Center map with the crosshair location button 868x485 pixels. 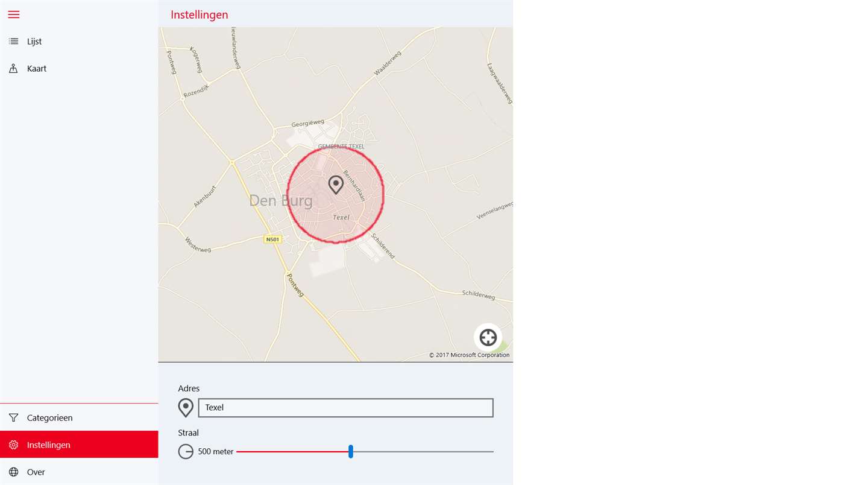pos(488,337)
